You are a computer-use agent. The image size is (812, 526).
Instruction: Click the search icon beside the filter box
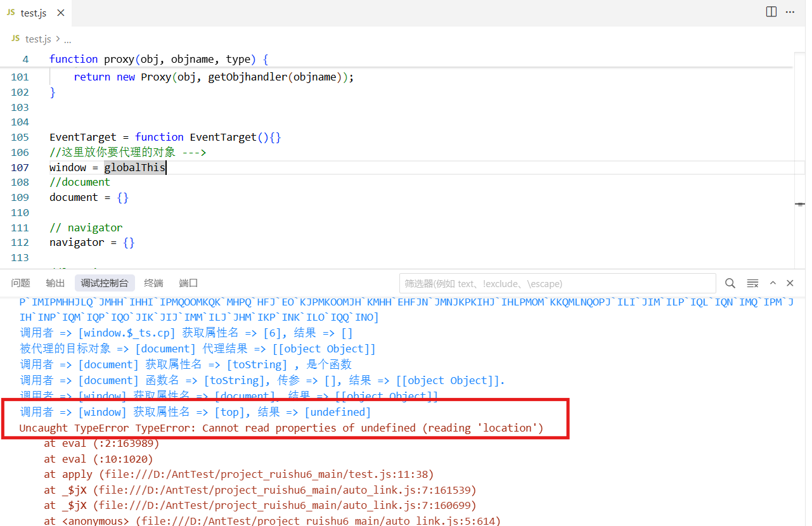pyautogui.click(x=730, y=283)
